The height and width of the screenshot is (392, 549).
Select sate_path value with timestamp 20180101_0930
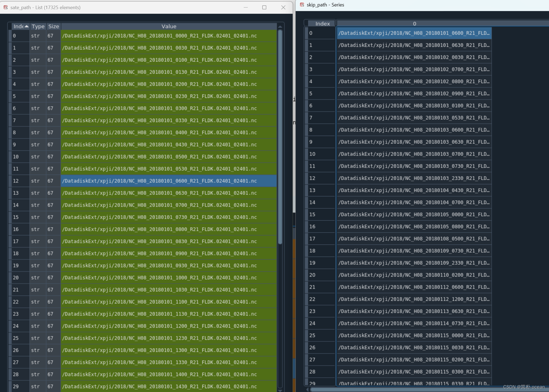point(169,265)
